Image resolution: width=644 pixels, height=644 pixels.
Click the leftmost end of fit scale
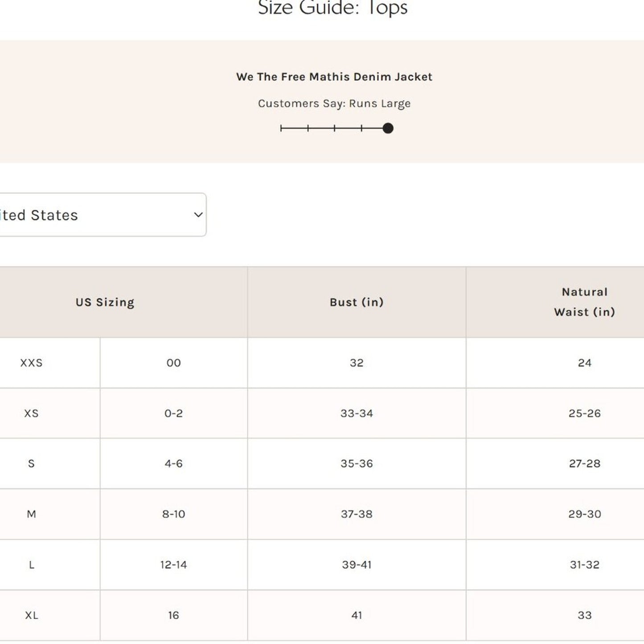coord(281,128)
